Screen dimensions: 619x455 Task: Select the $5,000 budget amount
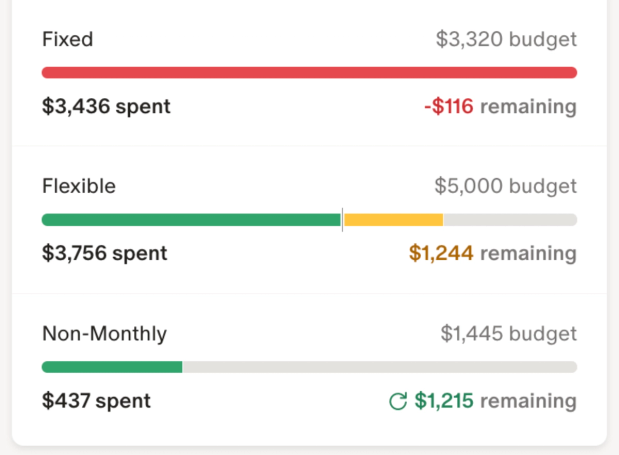pos(505,186)
